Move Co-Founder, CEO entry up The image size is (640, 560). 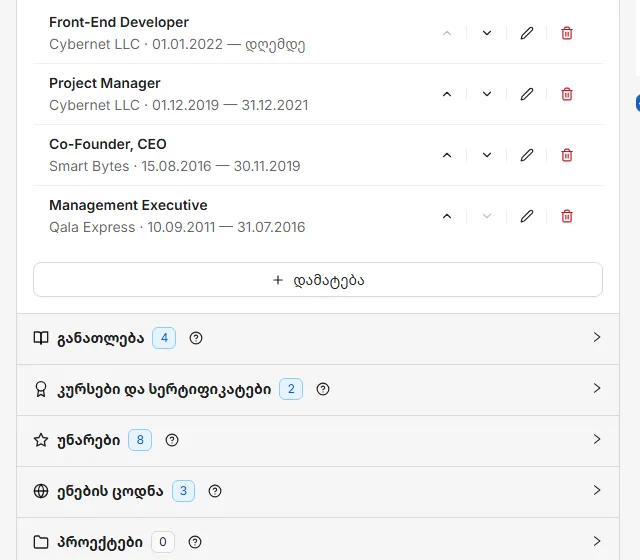point(447,155)
